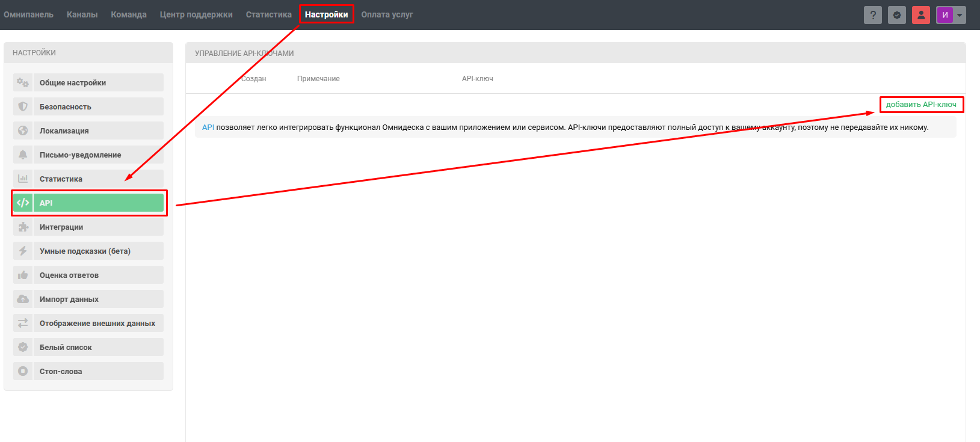Open Отображение внешних данных settings section
Screen dimensions: 980x442
pyautogui.click(x=97, y=323)
